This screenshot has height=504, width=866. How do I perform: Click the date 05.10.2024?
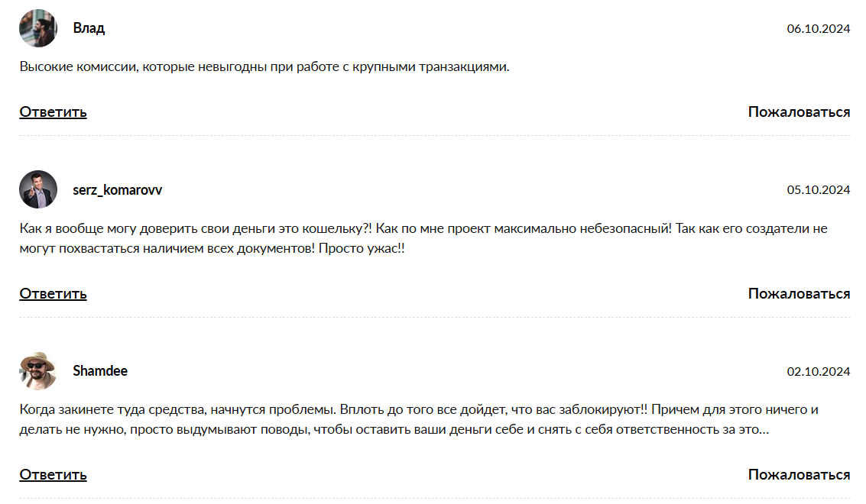click(819, 190)
